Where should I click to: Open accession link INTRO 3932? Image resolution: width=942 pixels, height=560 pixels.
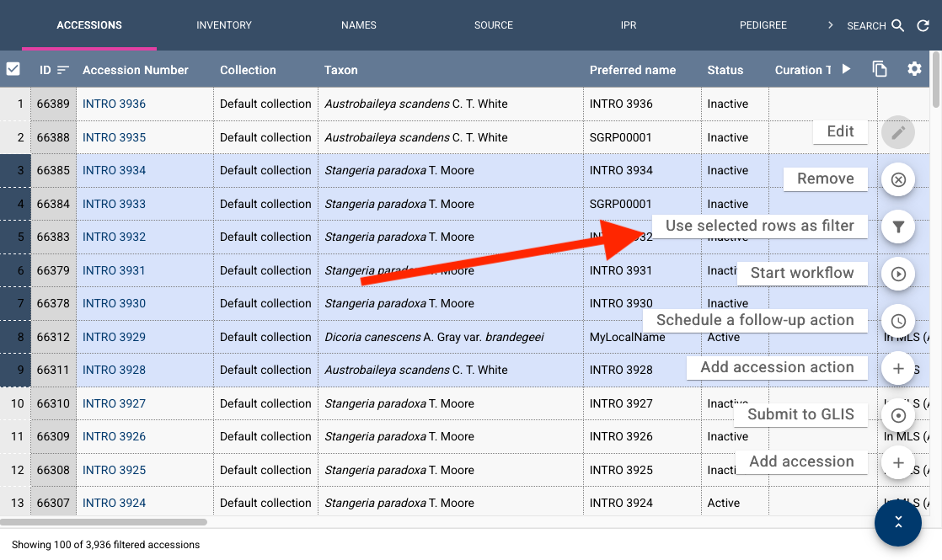(x=114, y=237)
